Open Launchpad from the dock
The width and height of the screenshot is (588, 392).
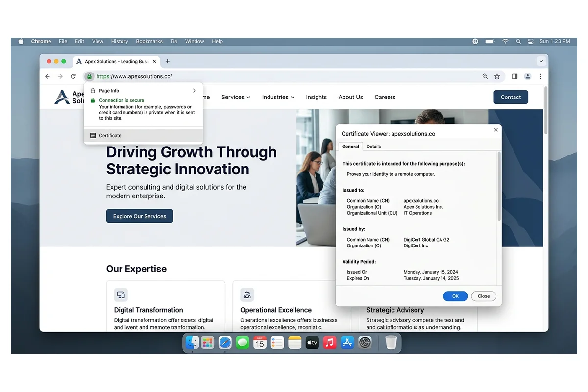208,343
